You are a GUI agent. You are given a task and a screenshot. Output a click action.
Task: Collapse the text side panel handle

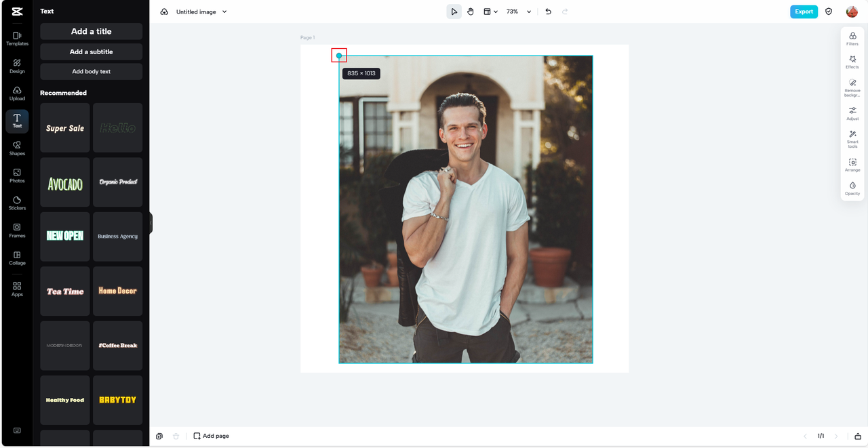tap(151, 223)
